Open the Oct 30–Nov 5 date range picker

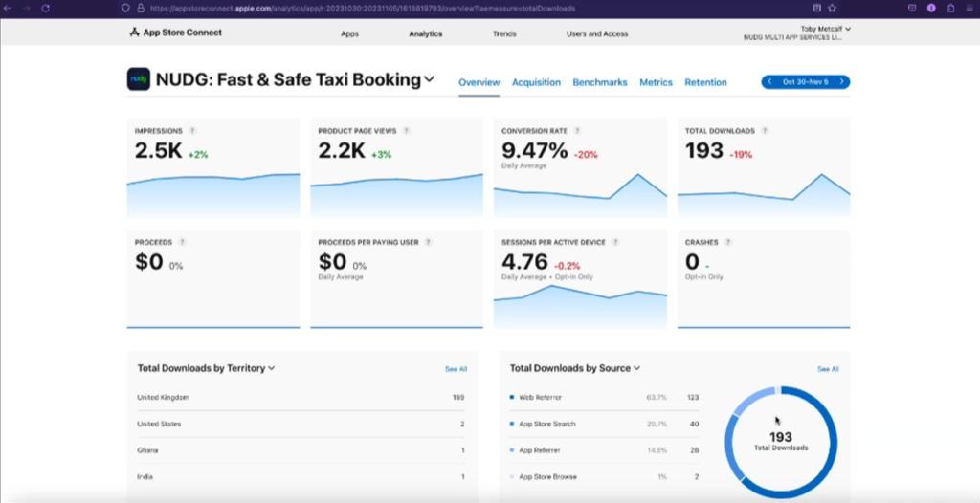(806, 82)
